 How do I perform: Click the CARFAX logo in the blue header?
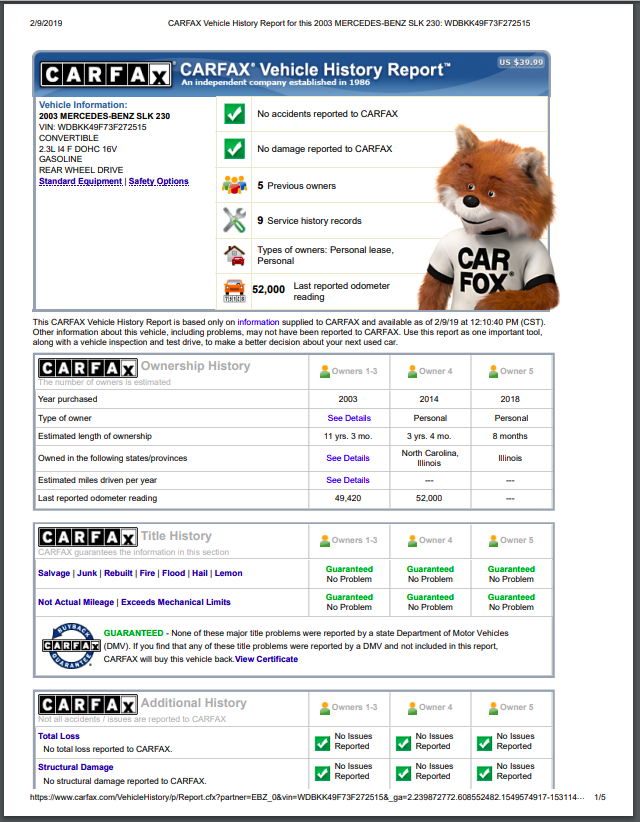tap(106, 75)
